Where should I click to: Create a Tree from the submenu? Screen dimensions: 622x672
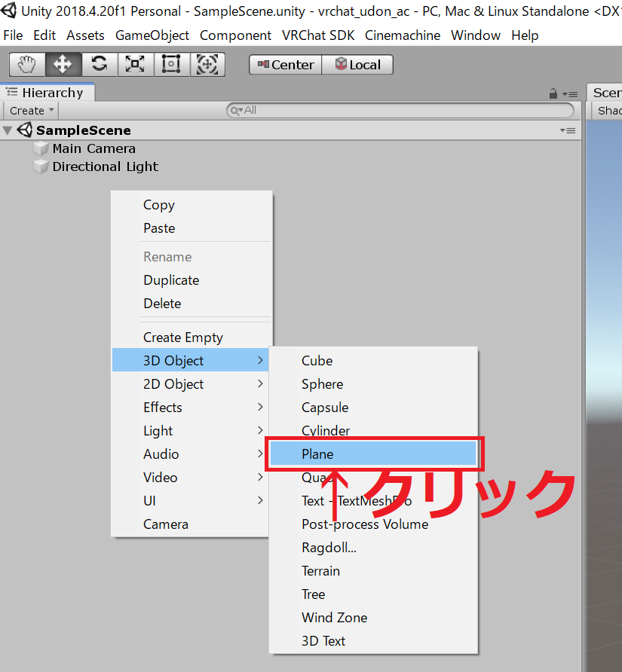click(x=373, y=594)
